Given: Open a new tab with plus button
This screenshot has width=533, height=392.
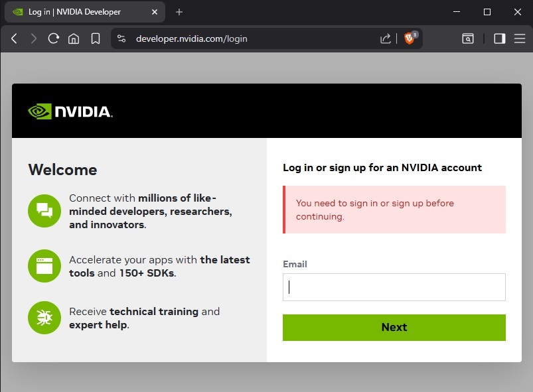Looking at the screenshot, I should click(179, 12).
